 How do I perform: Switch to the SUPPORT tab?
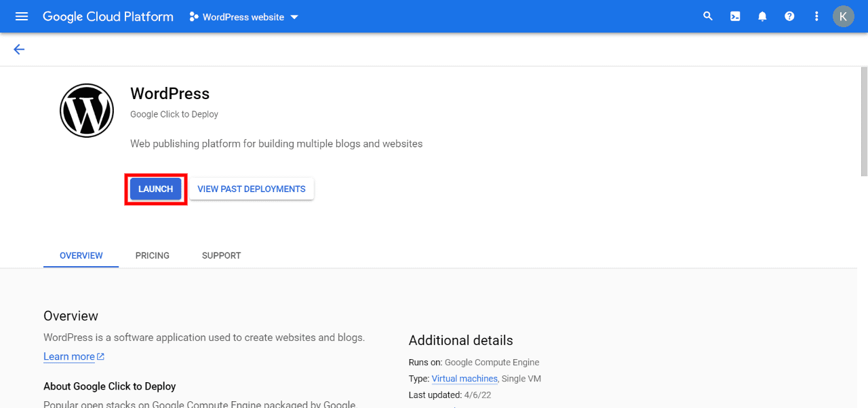click(x=221, y=255)
